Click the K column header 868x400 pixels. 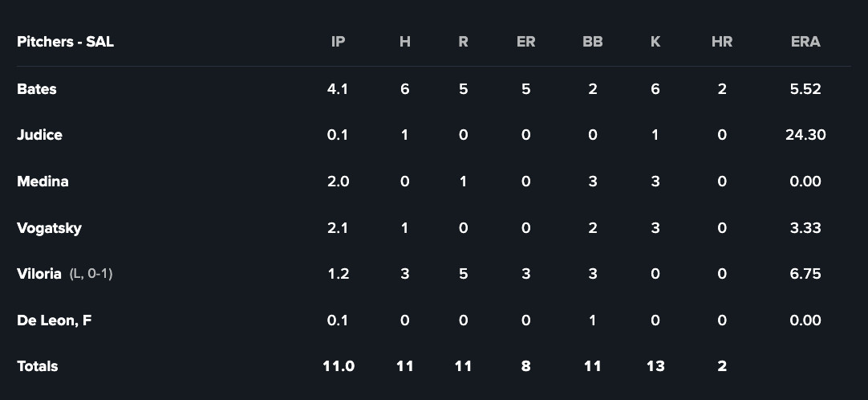pos(655,42)
